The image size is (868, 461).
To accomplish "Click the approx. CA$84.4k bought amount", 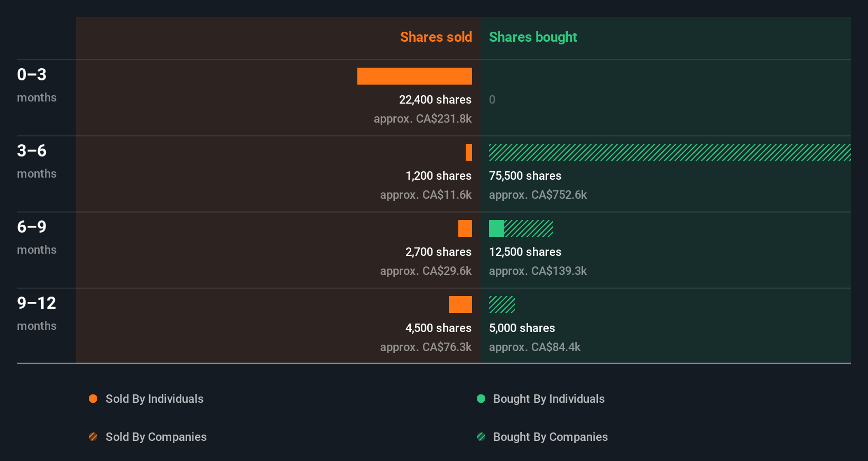I will point(534,347).
